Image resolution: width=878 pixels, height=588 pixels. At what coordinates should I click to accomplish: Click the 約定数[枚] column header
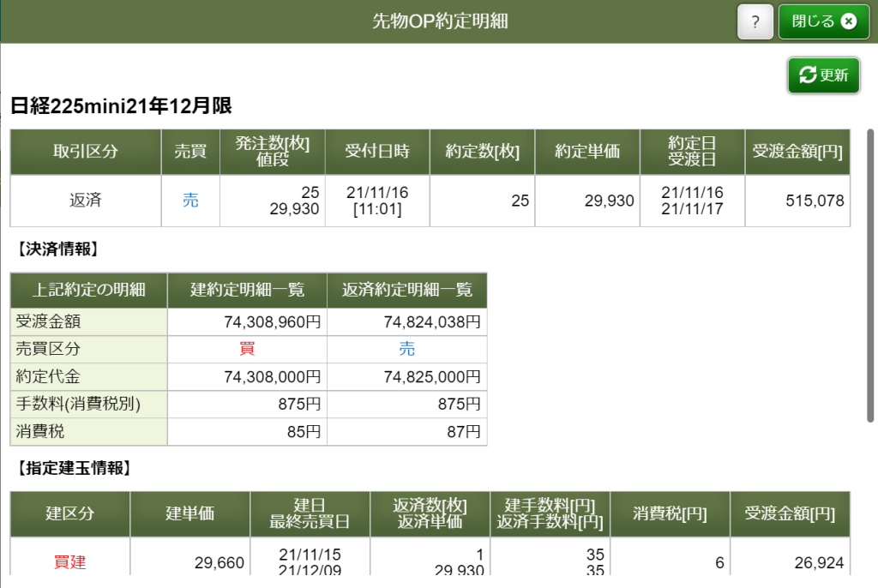point(482,151)
